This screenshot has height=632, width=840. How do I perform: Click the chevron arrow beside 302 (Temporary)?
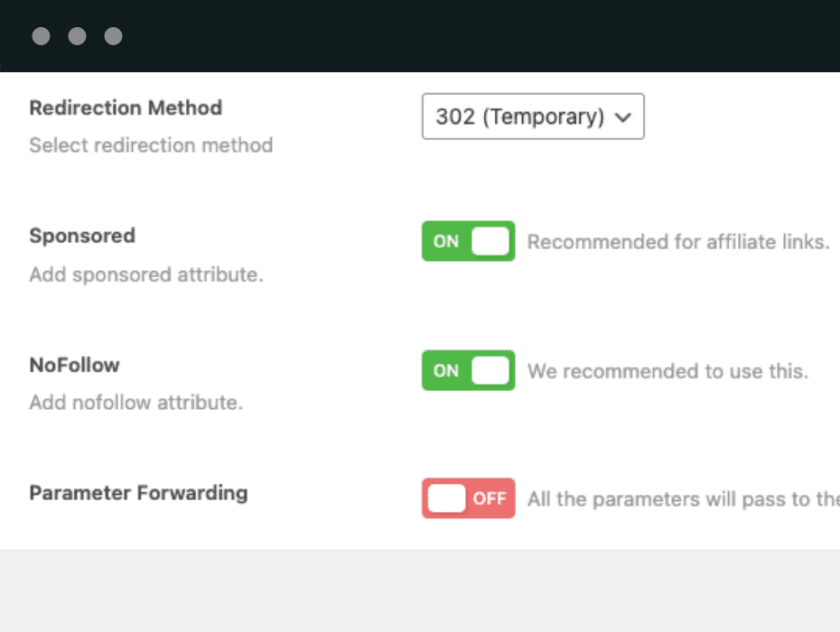tap(622, 117)
